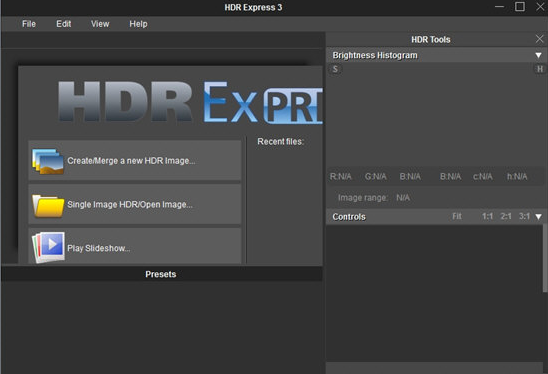Viewport: 548px width, 374px height.
Task: Collapse the Controls section arrow
Action: pyautogui.click(x=538, y=217)
